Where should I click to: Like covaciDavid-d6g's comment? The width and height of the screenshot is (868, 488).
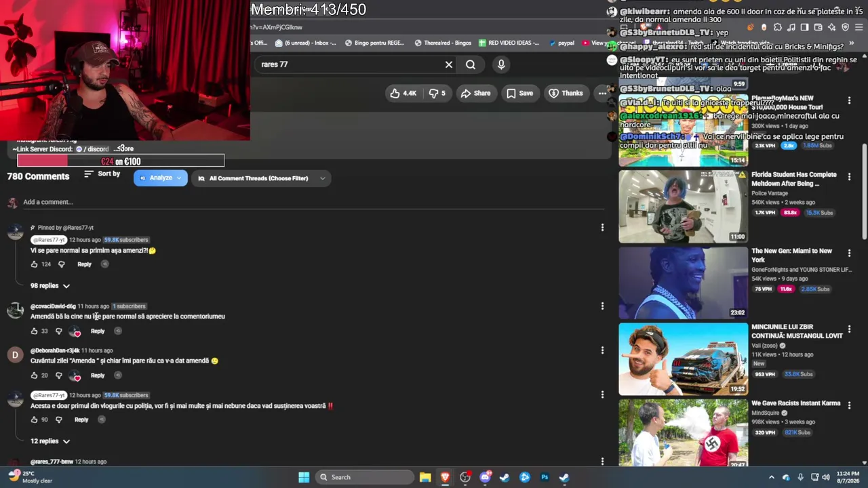34,331
